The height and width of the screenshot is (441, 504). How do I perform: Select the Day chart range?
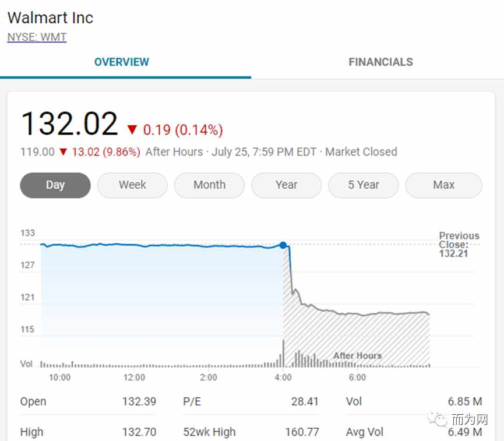(55, 185)
